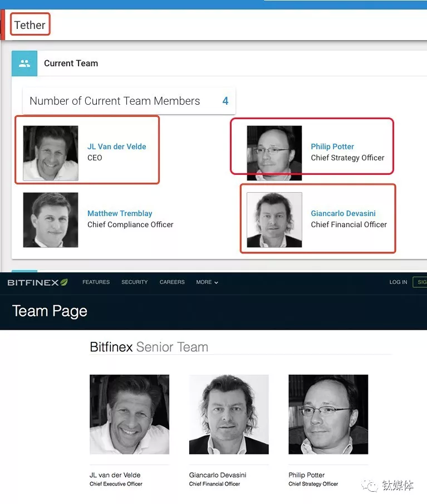
Task: Click JL van der Velde's Bitfinex portrait
Action: tap(130, 414)
